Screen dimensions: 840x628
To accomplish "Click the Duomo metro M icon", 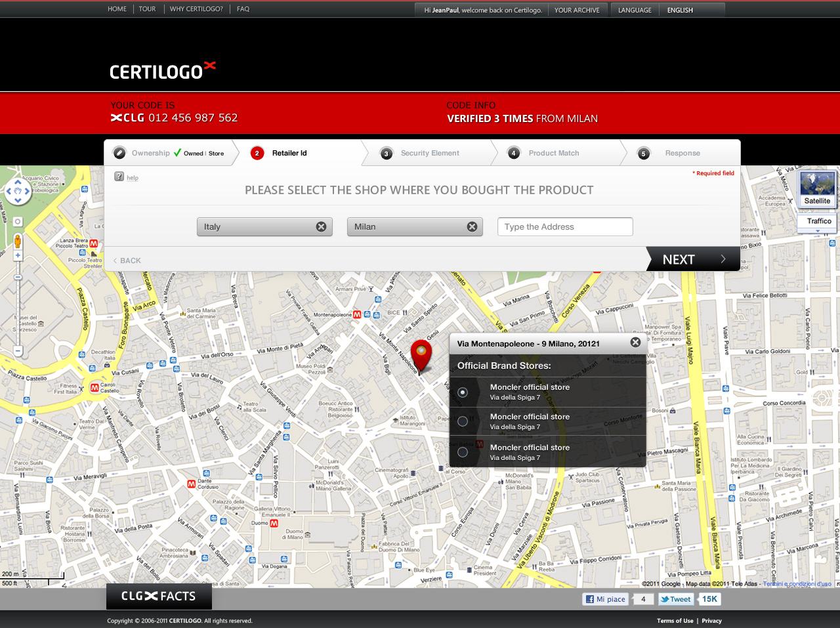I will point(274,524).
